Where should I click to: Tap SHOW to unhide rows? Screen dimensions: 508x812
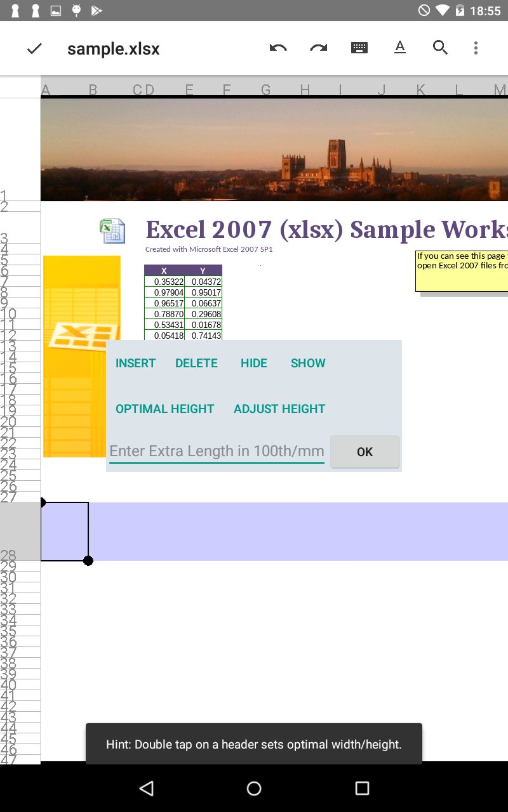tap(308, 363)
